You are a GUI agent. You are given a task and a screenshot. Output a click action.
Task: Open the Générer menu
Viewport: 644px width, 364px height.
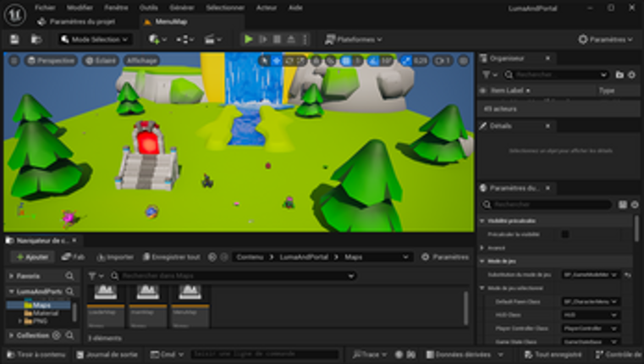coord(182,8)
